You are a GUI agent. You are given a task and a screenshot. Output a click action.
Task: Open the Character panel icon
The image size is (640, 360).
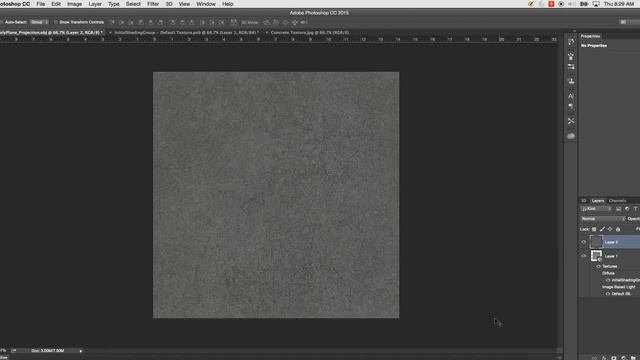571,96
